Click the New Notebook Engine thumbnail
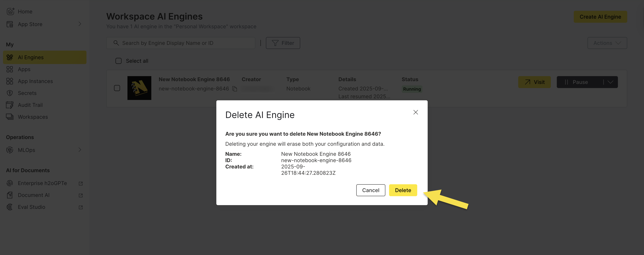644x255 pixels. 139,88
